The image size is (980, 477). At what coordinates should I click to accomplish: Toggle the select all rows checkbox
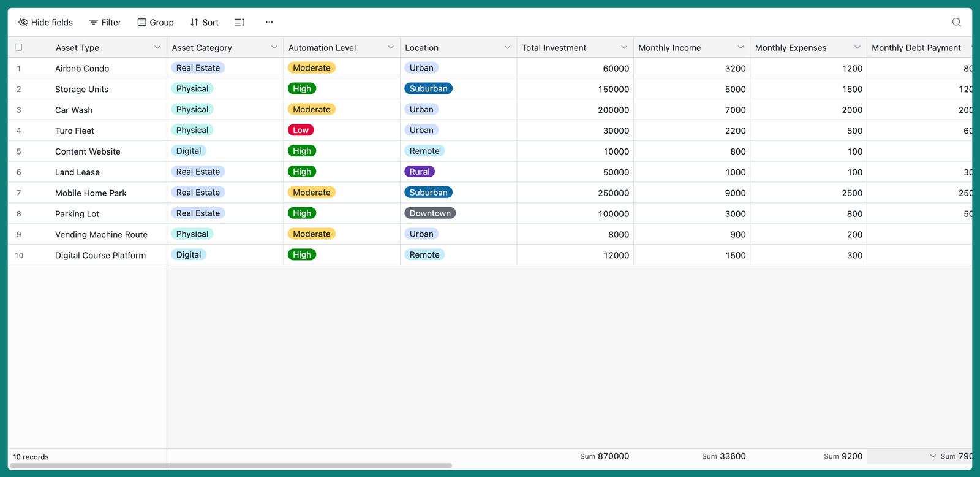18,47
